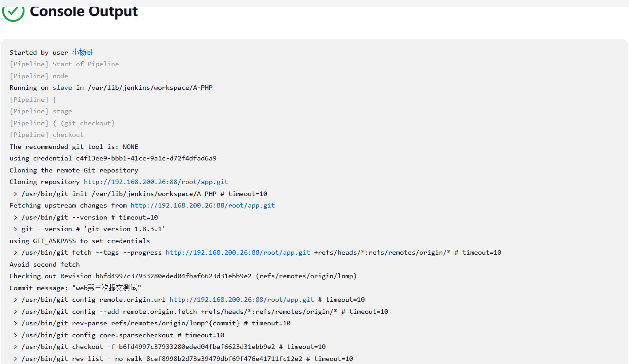Viewport: 629px width, 364px height.
Task: Click the "git version 1.8.3.1" line
Action: pos(90,229)
